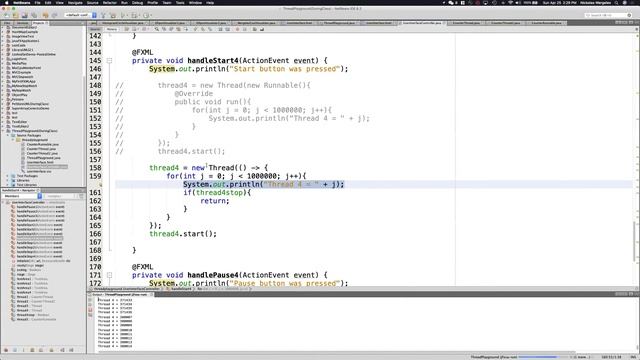This screenshot has width=640, height=360.
Task: Toggle Sort by Name in Navigator
Action: click(x=62, y=350)
